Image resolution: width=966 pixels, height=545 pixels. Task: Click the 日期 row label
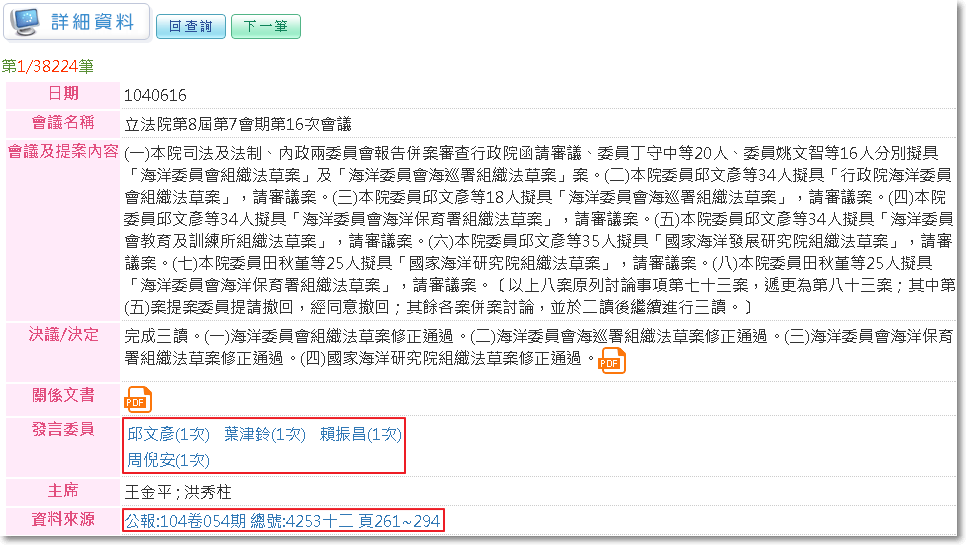(63, 94)
